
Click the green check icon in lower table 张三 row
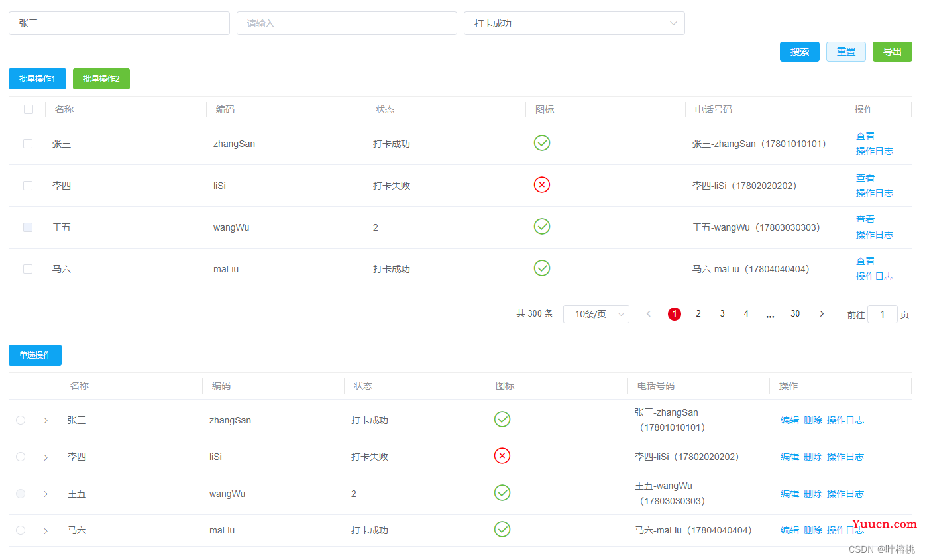click(502, 419)
